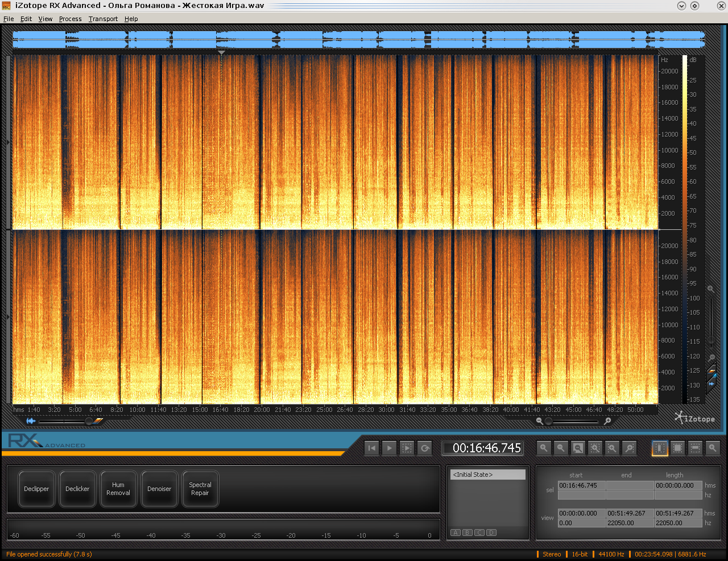The width and height of the screenshot is (728, 561).
Task: Click the vertical zoom-out magnifier
Action: tap(712, 358)
